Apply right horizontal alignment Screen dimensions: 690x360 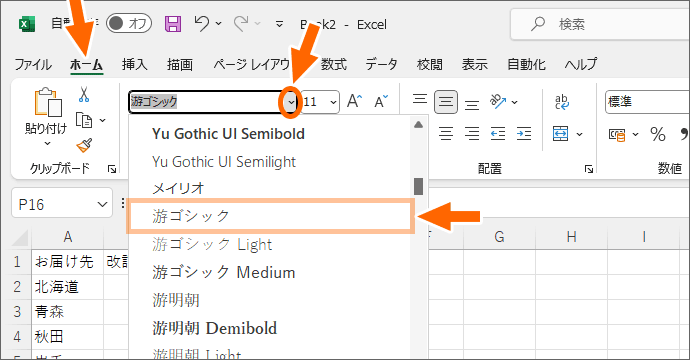pos(472,134)
